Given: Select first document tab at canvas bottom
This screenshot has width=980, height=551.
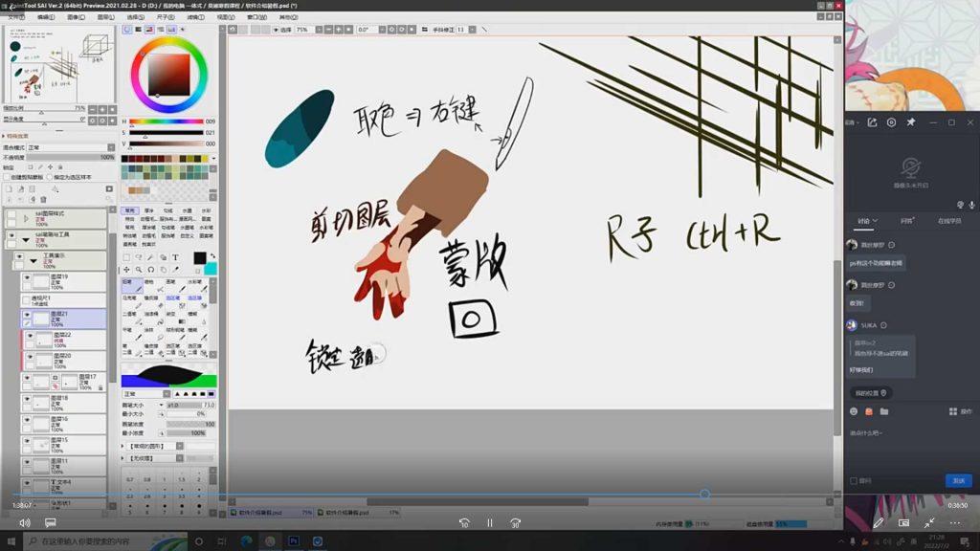Looking at the screenshot, I should point(271,513).
